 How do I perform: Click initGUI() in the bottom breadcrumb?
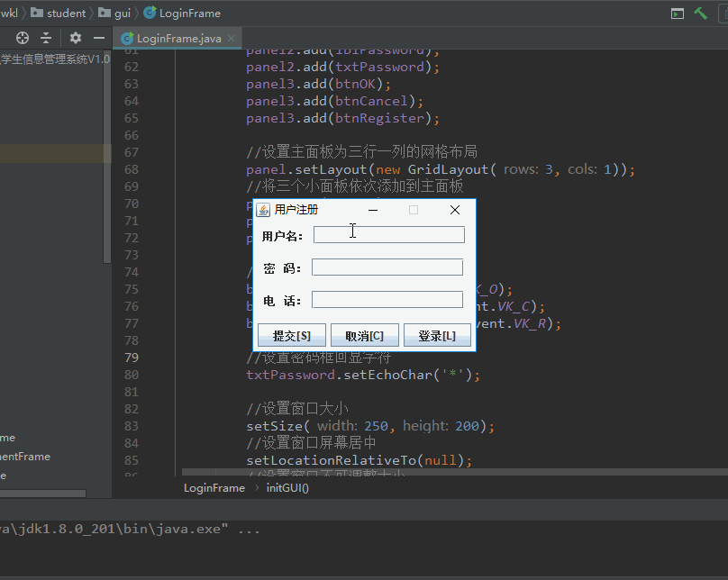pos(287,487)
